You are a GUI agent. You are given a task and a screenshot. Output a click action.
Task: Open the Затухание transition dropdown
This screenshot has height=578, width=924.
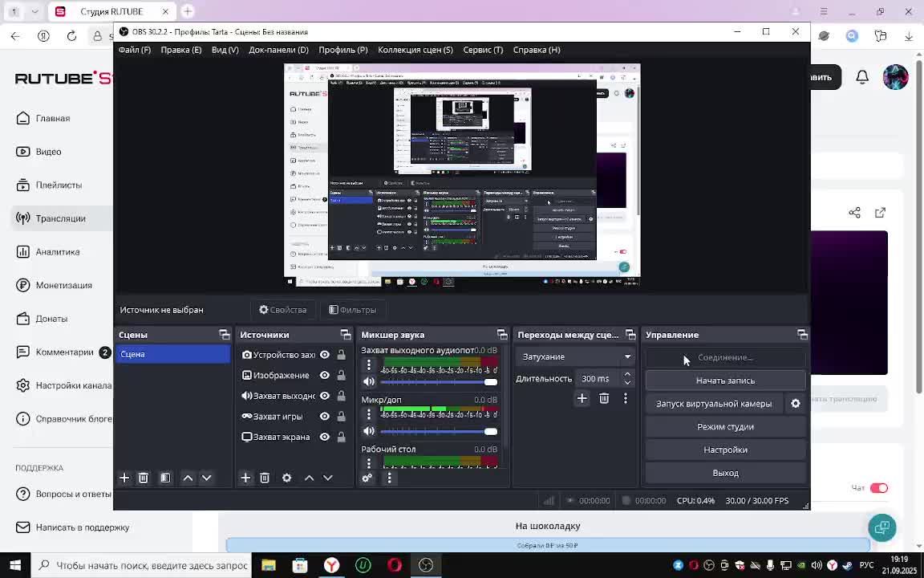coord(575,356)
